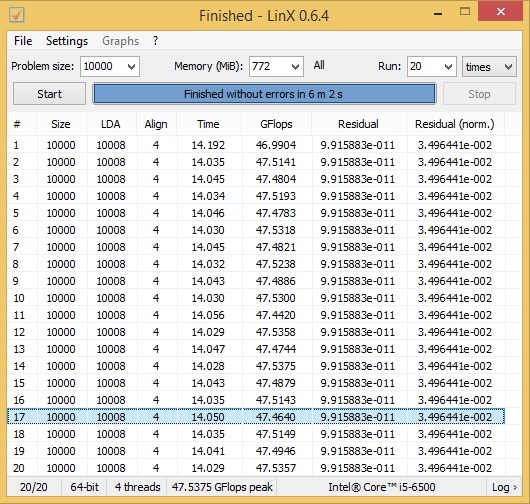Click the Residual column header
This screenshot has width=530, height=504.
[358, 124]
